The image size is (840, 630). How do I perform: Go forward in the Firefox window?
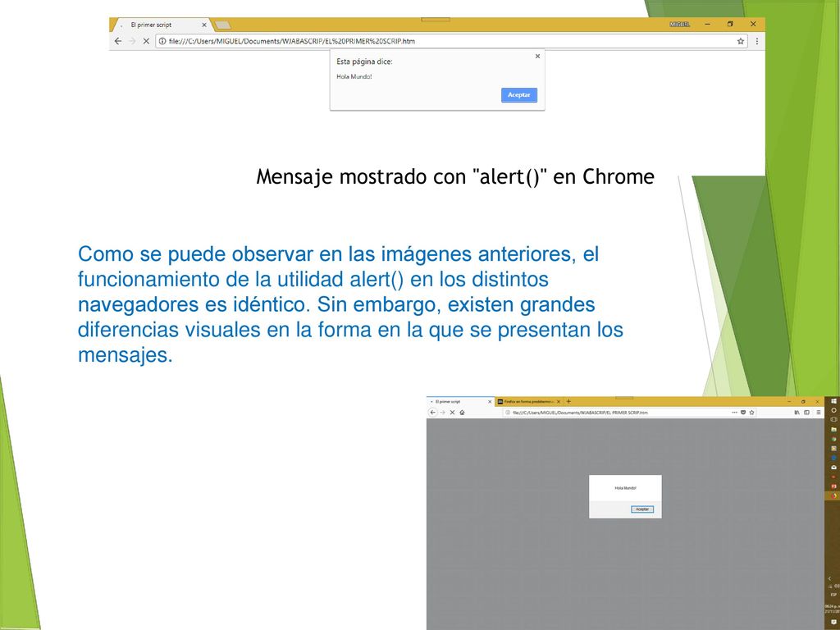[442, 413]
